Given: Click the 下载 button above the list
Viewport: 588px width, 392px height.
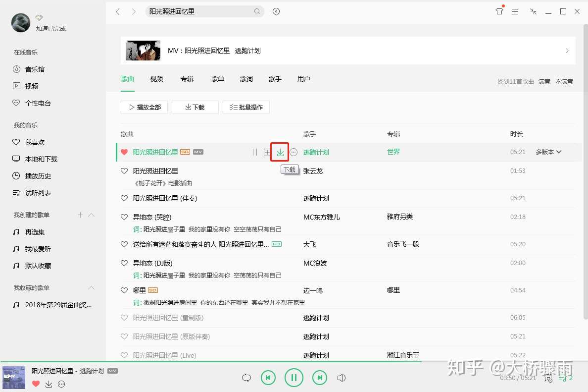Looking at the screenshot, I should point(195,108).
